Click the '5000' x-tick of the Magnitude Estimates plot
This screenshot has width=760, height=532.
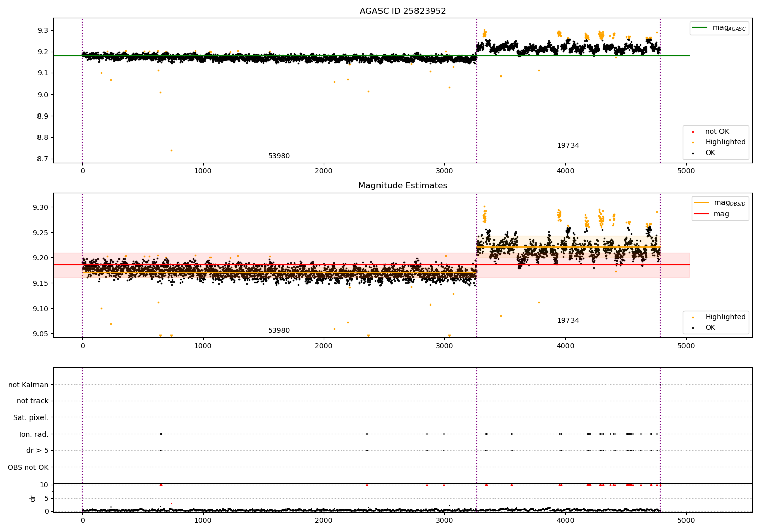[686, 346]
